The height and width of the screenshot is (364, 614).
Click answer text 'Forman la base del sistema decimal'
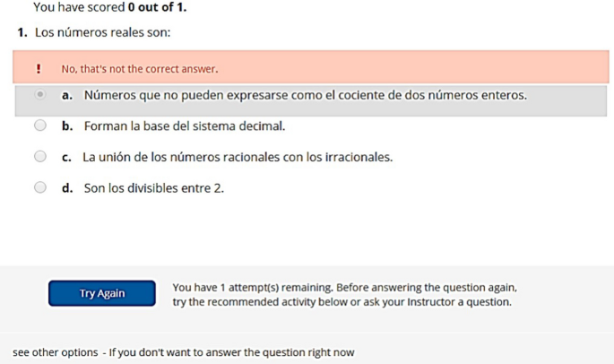point(185,126)
